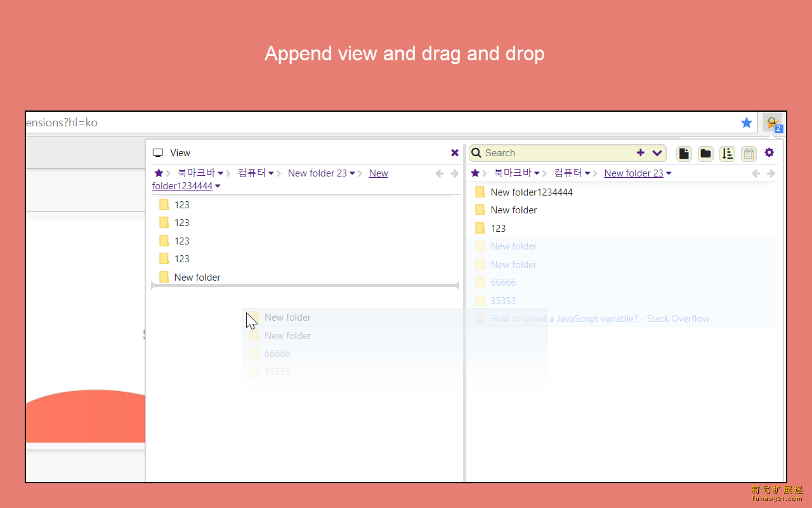This screenshot has width=812, height=508.
Task: Click the monitor icon beside View
Action: pyautogui.click(x=158, y=153)
